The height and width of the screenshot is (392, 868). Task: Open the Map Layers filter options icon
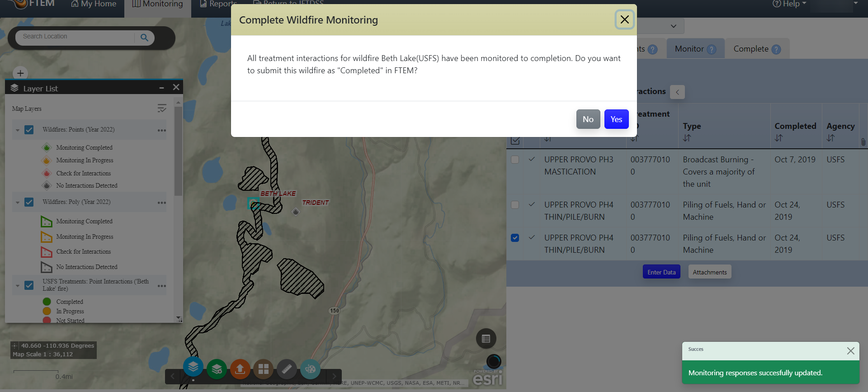pyautogui.click(x=161, y=108)
